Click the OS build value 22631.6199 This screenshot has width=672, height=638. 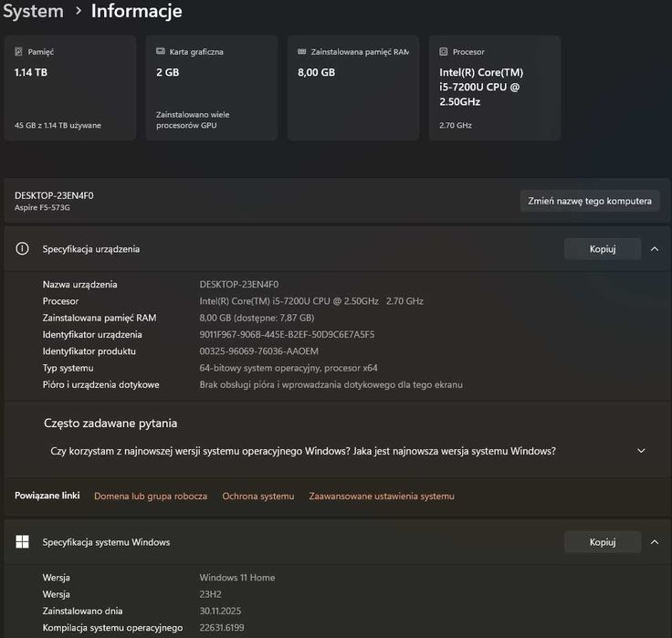[x=222, y=627]
